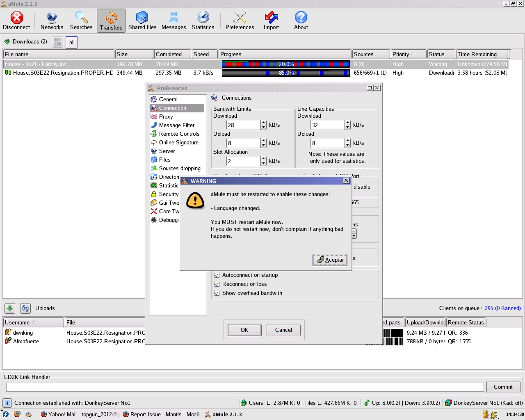Screen dimensions: 525x420
Task: Increase Bandwidth Limits download value by one step
Action: coord(263,123)
